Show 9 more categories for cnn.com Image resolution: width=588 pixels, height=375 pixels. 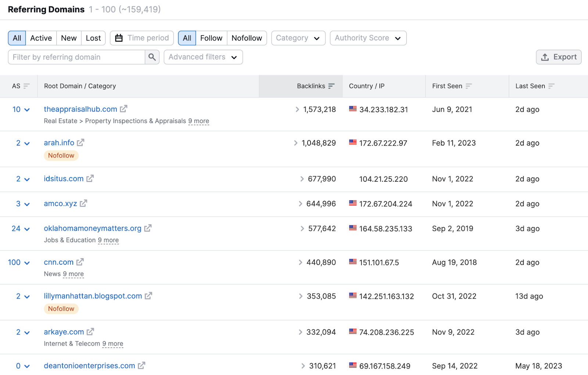73,274
